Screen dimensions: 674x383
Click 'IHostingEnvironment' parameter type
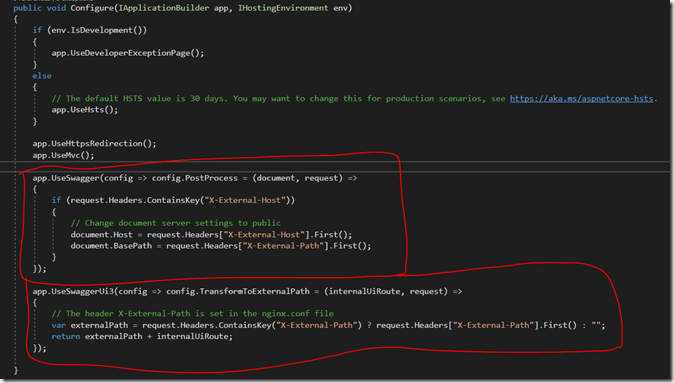point(283,8)
